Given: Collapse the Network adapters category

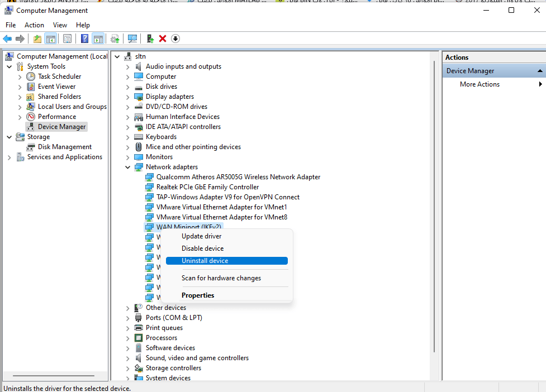Looking at the screenshot, I should click(x=128, y=167).
